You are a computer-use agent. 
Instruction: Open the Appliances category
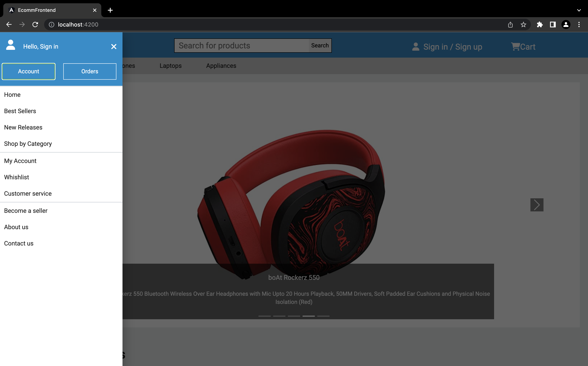(x=221, y=66)
